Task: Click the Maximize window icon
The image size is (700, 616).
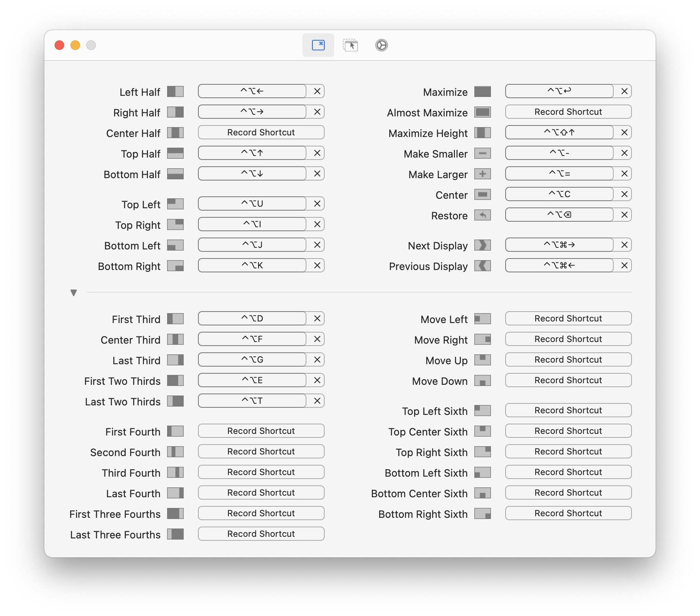Action: click(x=482, y=91)
